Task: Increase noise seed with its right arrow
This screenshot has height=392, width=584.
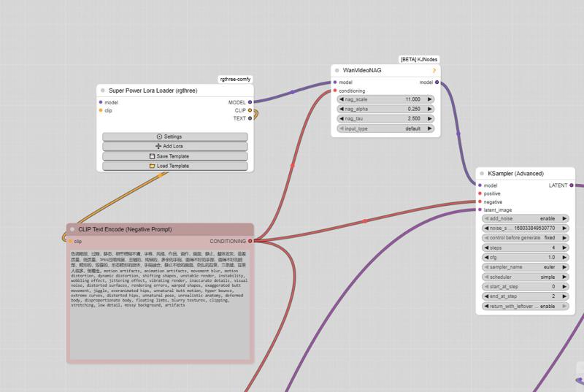Action: [x=564, y=228]
